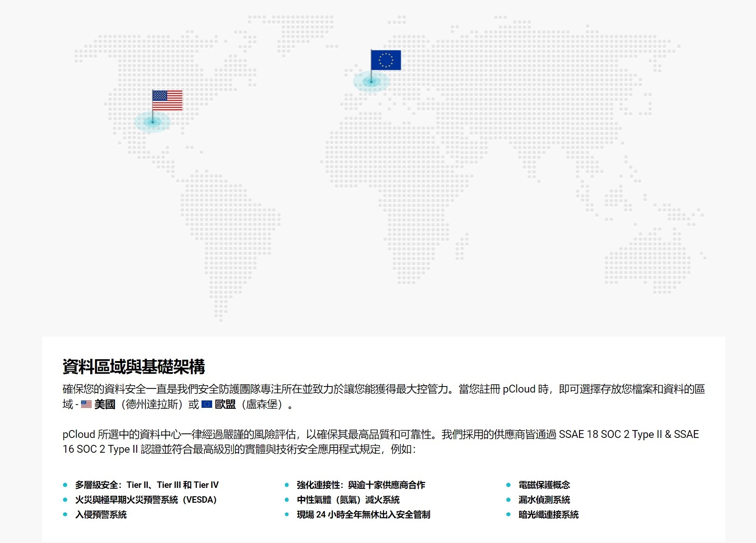756x543 pixels.
Task: Click the paragraph starting 確保您的資料安全
Action: [x=384, y=397]
